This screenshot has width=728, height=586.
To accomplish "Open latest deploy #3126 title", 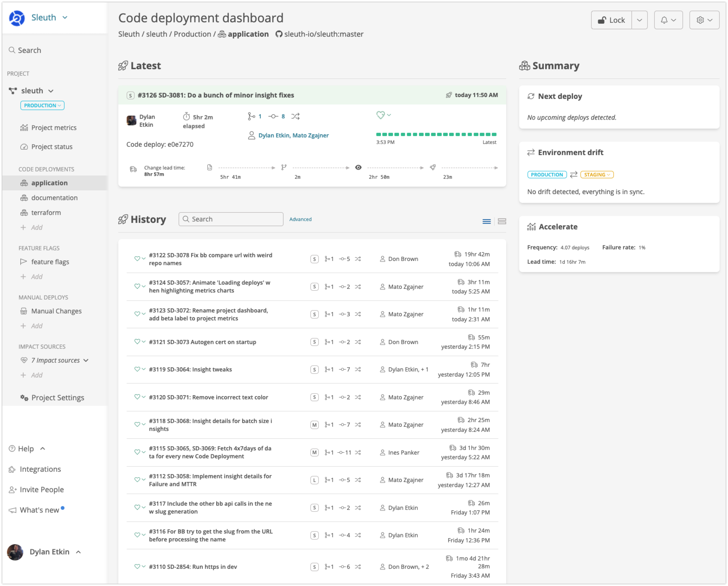I will click(x=216, y=95).
